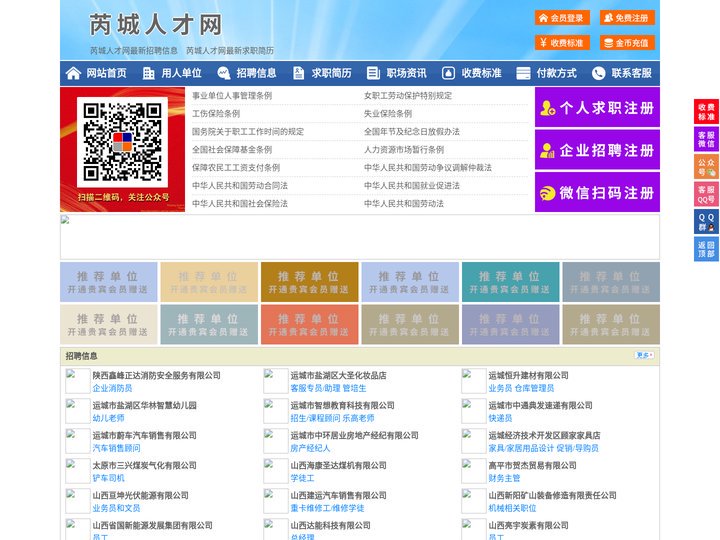Open 中华人民共和国劳动法 link
The height and width of the screenshot is (540, 720).
pos(404,203)
